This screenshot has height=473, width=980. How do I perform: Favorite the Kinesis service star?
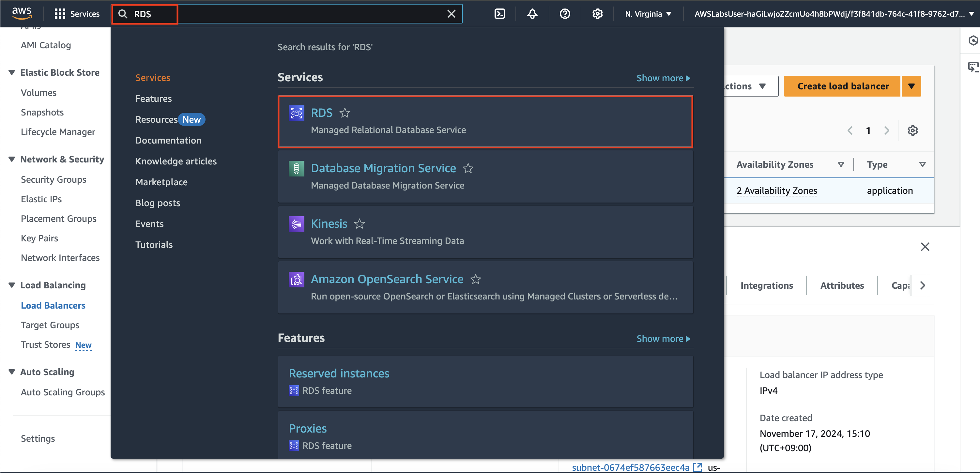[x=360, y=224]
